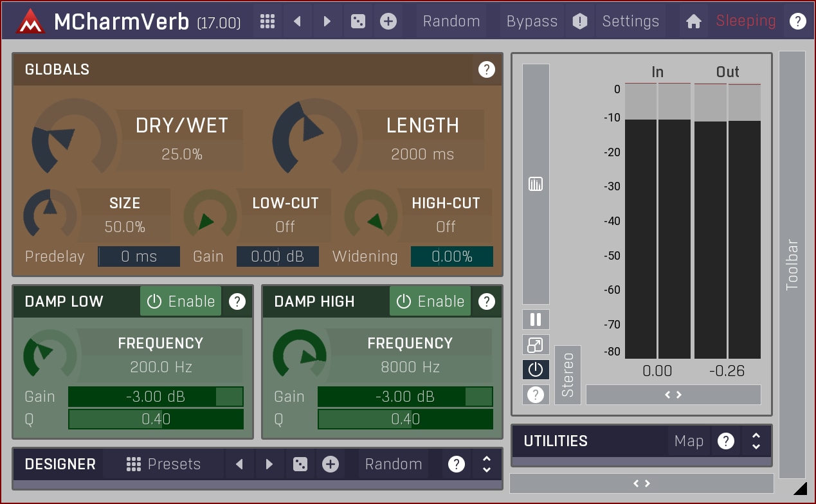Image resolution: width=816 pixels, height=504 pixels.
Task: Open the Settings menu
Action: coord(630,21)
